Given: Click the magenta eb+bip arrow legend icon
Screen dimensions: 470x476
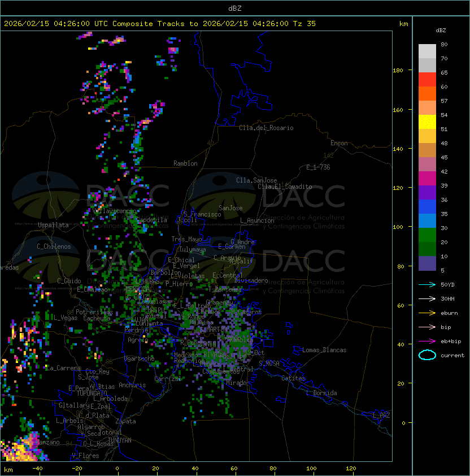Looking at the screenshot, I should (427, 341).
